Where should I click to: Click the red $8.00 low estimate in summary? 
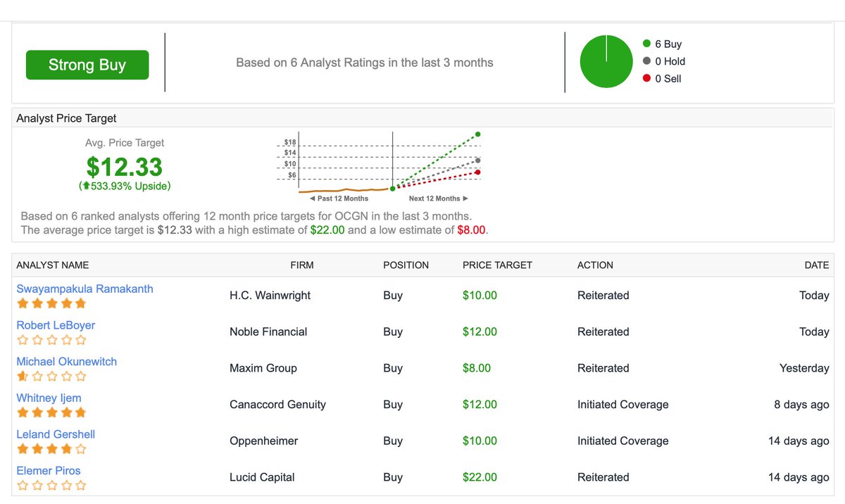point(471,229)
